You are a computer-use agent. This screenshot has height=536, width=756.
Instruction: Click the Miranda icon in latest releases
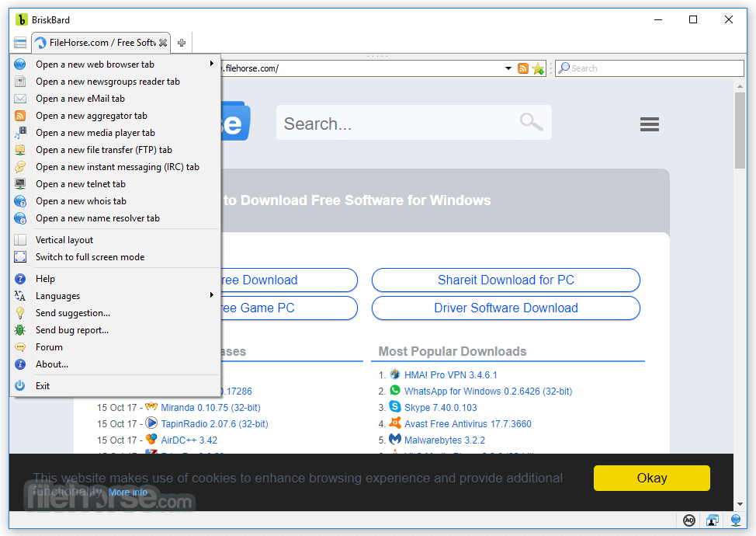pyautogui.click(x=151, y=407)
